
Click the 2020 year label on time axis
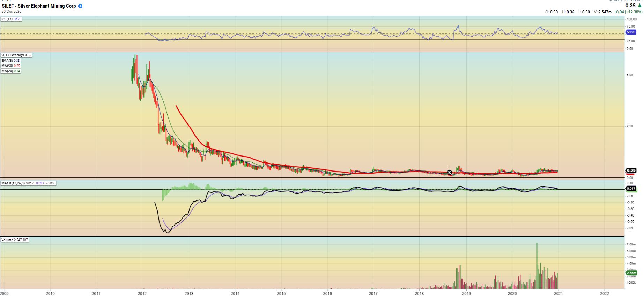pyautogui.click(x=512, y=294)
